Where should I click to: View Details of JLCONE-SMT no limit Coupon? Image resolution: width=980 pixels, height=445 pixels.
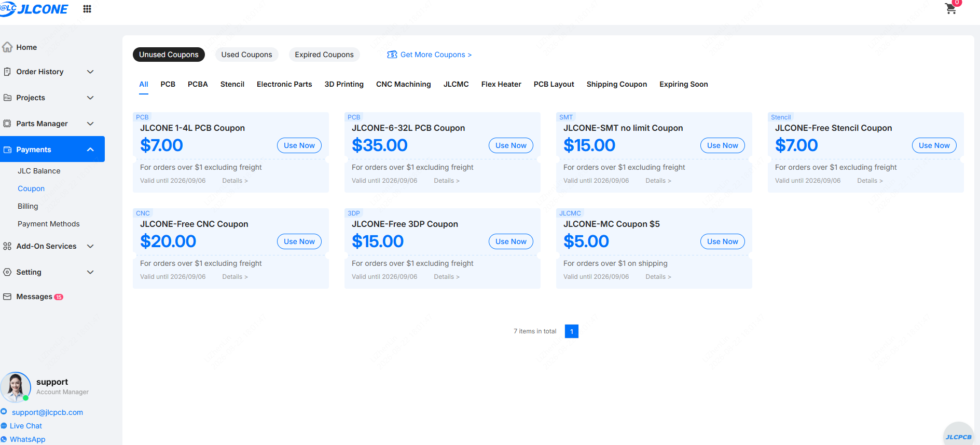(658, 181)
